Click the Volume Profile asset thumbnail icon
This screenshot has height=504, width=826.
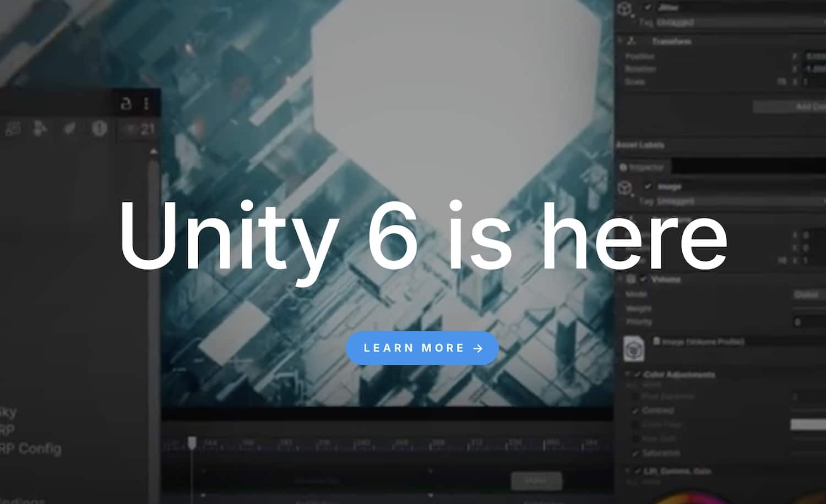[634, 349]
